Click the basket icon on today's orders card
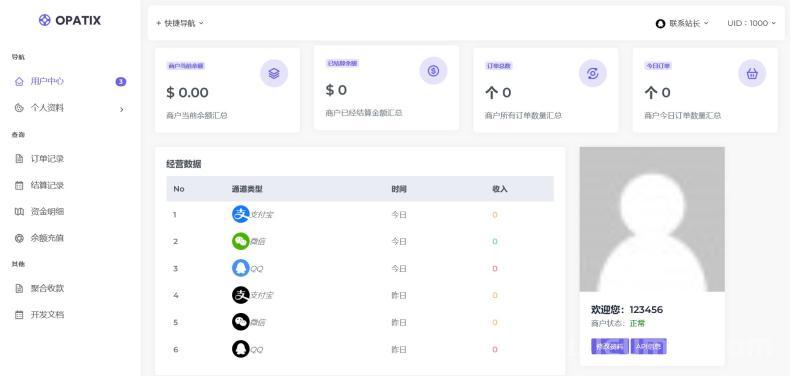Image resolution: width=790 pixels, height=376 pixels. pyautogui.click(x=752, y=73)
